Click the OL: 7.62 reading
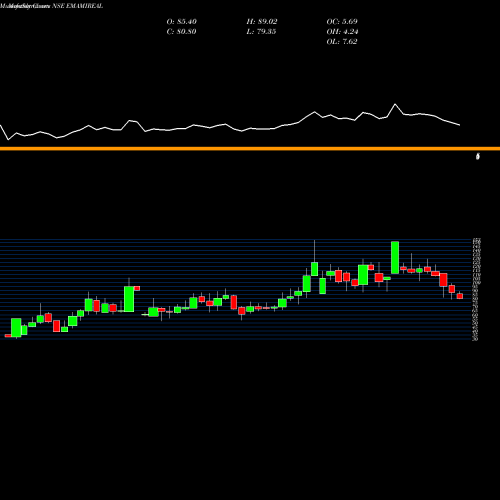 tap(342, 42)
